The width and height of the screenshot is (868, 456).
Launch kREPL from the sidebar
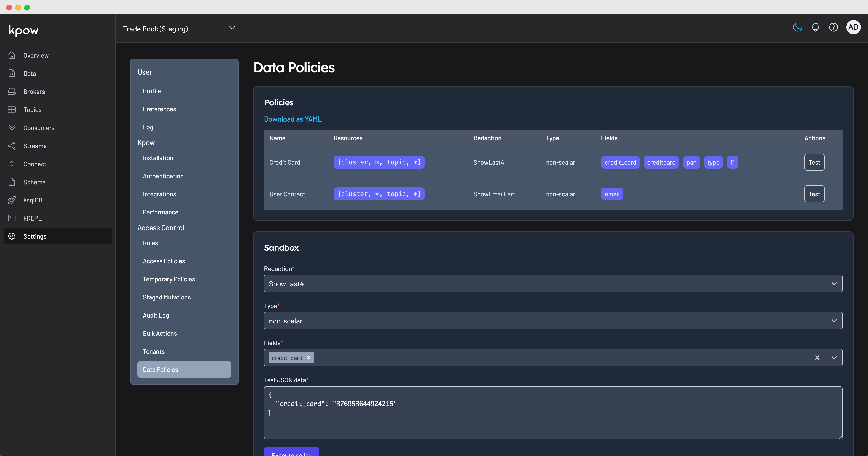pos(32,218)
